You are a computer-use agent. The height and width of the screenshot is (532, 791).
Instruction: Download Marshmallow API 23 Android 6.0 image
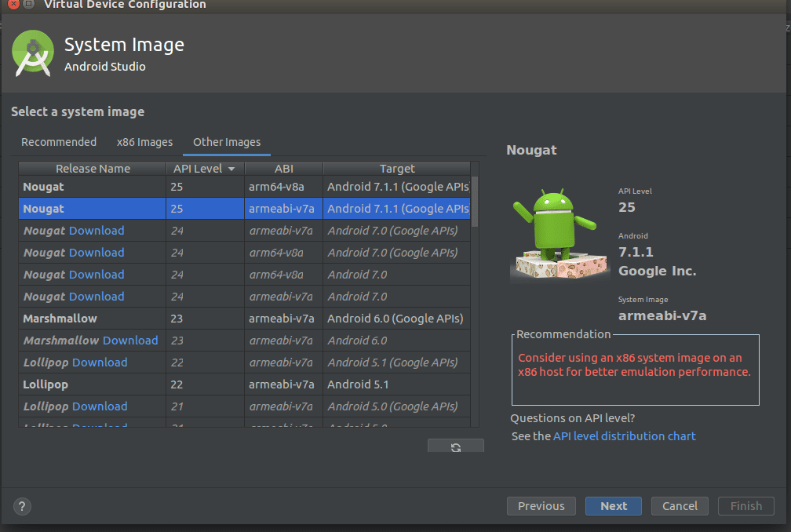click(x=130, y=341)
